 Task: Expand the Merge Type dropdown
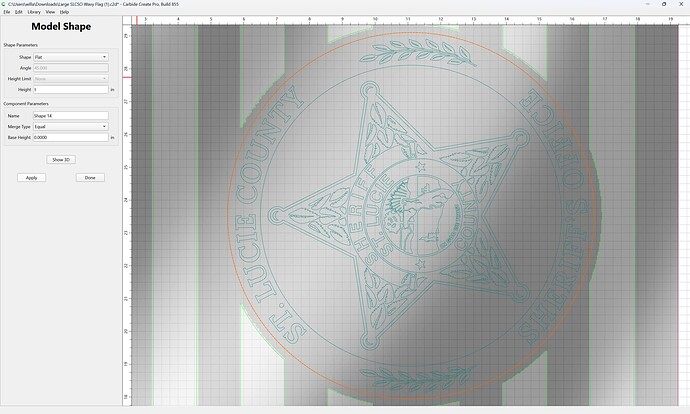point(70,126)
